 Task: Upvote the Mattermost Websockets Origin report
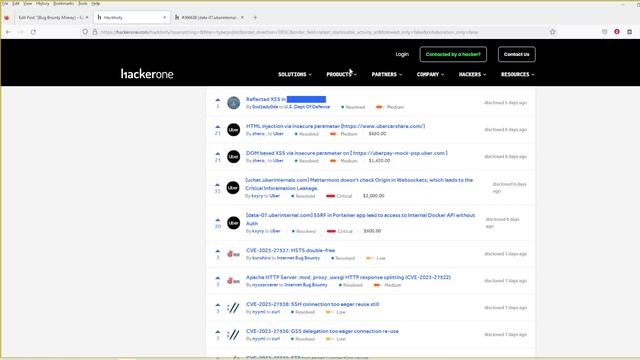pyautogui.click(x=218, y=184)
